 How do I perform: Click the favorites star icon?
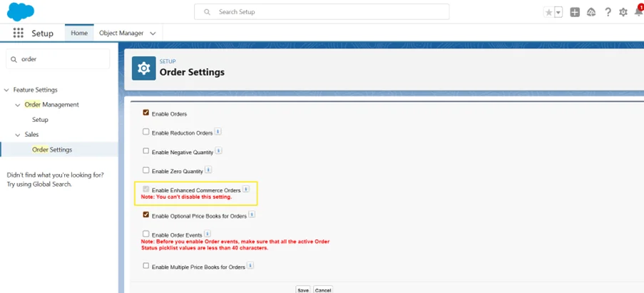548,12
